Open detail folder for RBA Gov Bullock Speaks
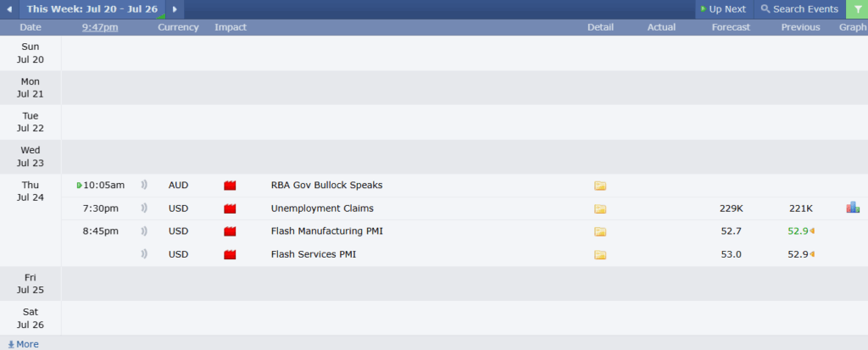Image resolution: width=868 pixels, height=350 pixels. pos(600,186)
